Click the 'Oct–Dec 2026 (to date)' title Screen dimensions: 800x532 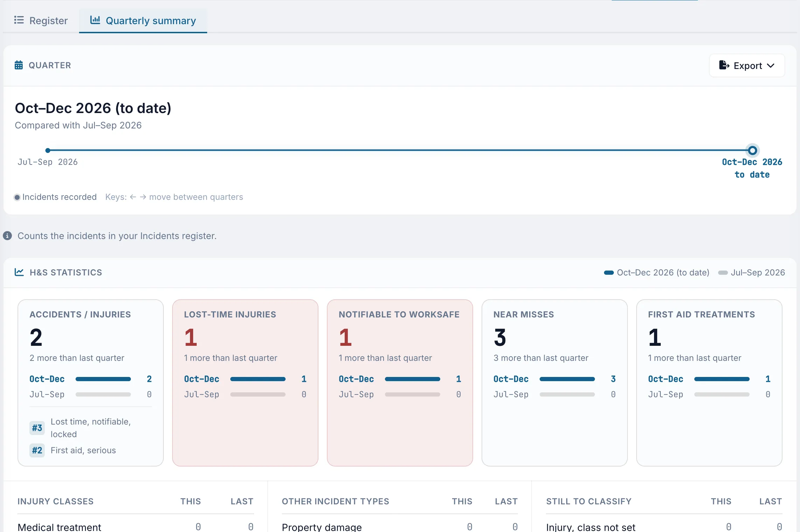[93, 108]
